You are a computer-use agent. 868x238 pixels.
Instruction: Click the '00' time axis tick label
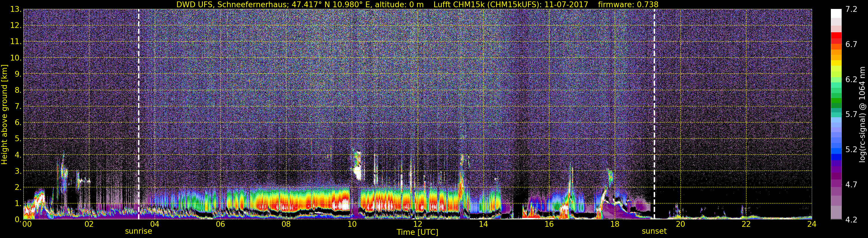tap(27, 224)
